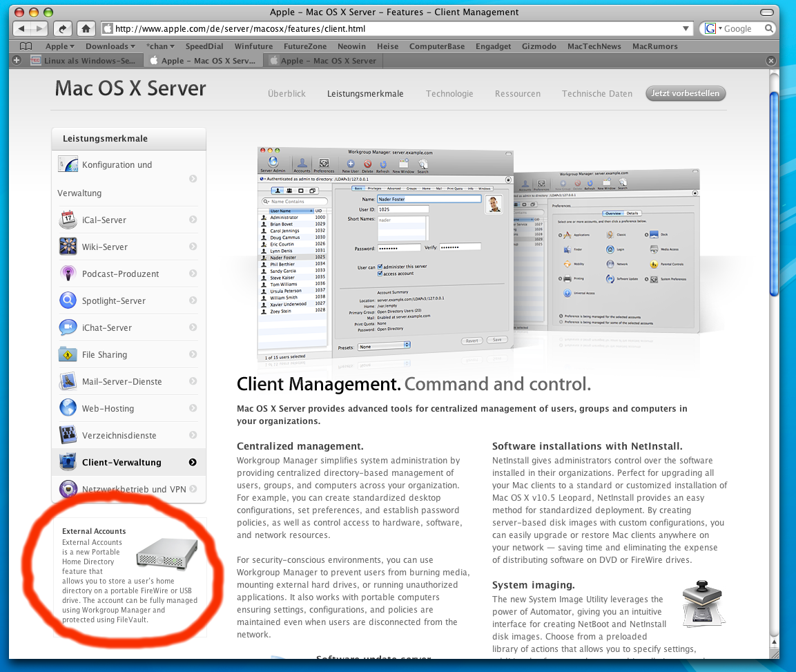Click the external drive image in External Accounts
The image size is (796, 672).
point(167,554)
